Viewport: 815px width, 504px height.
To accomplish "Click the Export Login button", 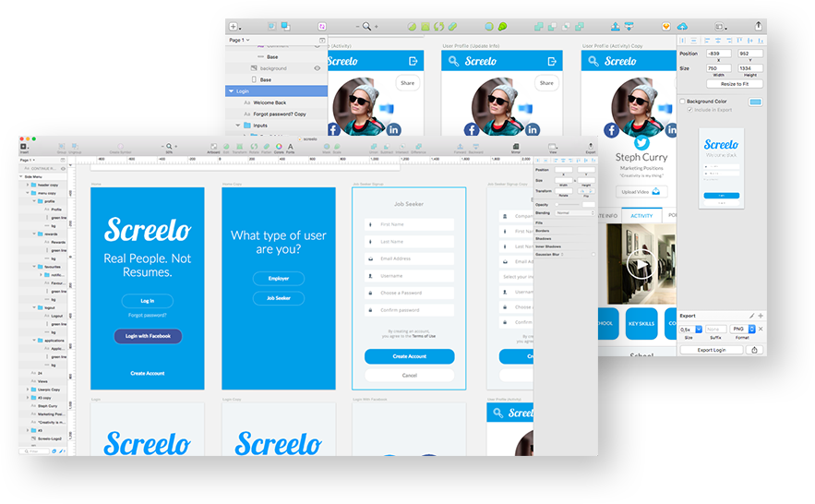I will 711,350.
